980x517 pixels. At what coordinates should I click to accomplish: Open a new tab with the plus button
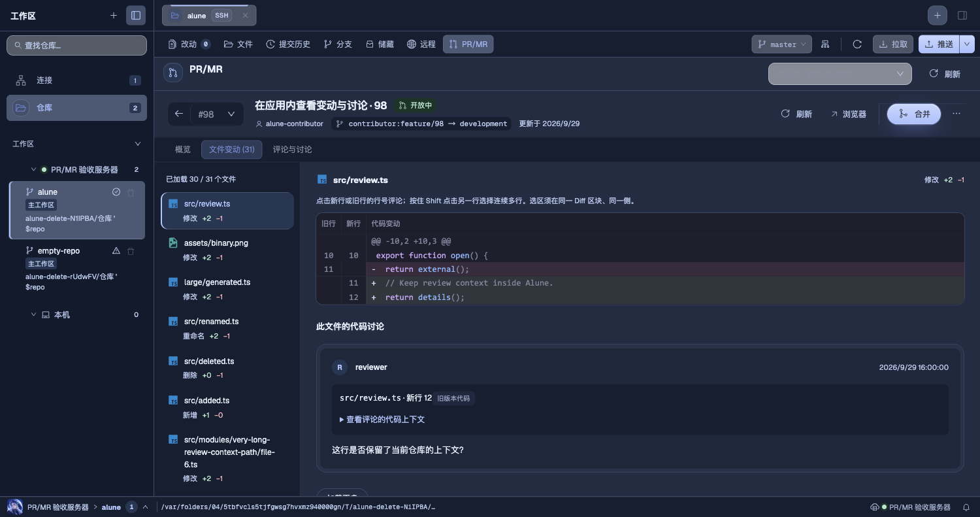[x=938, y=16]
